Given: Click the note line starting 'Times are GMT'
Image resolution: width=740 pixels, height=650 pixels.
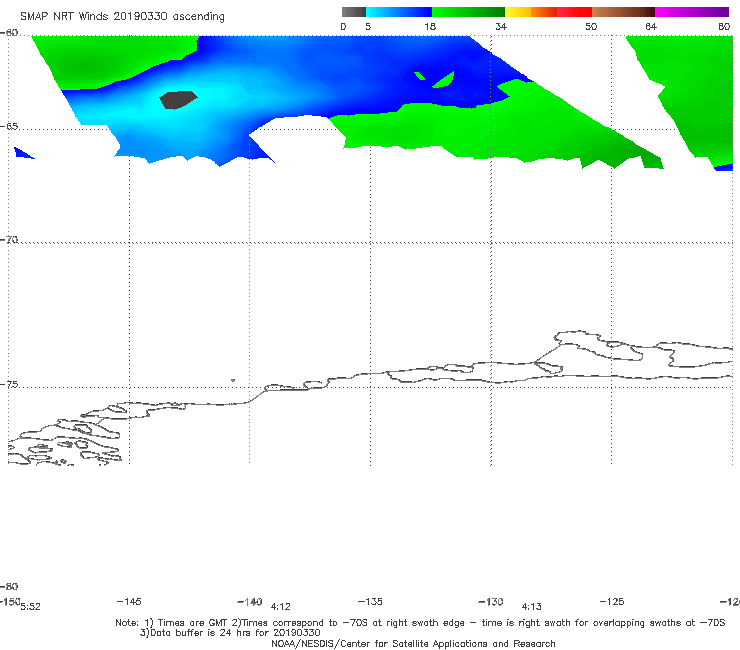Looking at the screenshot, I should [x=420, y=623].
